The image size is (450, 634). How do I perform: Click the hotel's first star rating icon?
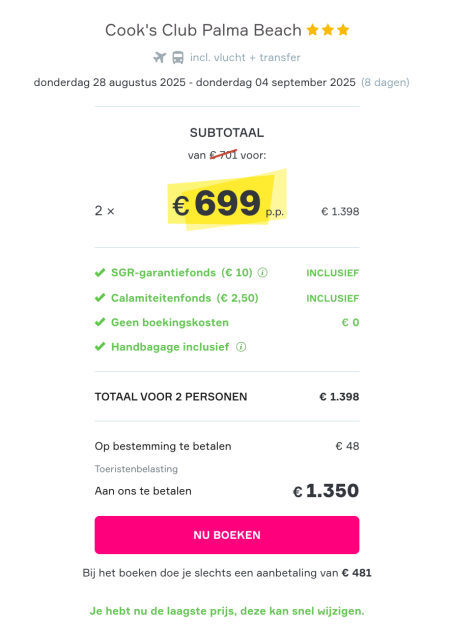(313, 30)
